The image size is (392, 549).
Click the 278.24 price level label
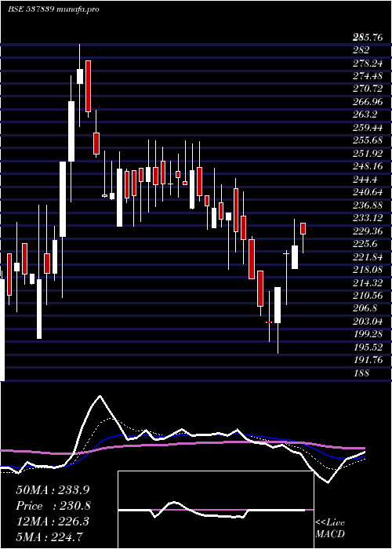click(x=368, y=63)
